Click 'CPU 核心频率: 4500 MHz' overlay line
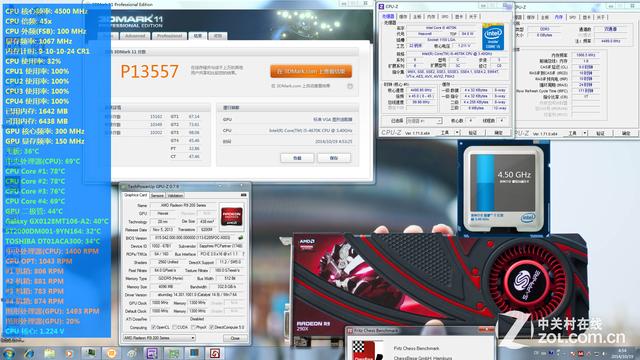This screenshot has height=360, width=640. [x=46, y=11]
